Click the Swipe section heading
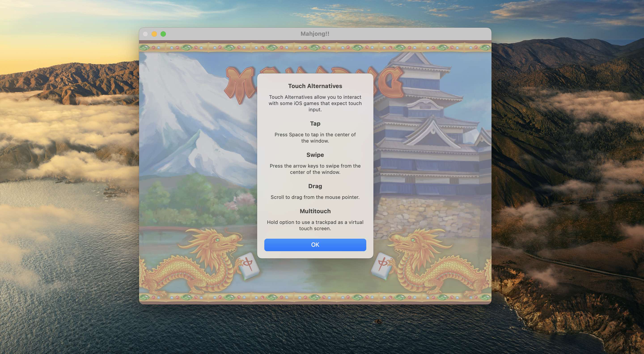This screenshot has height=354, width=644. 315,155
